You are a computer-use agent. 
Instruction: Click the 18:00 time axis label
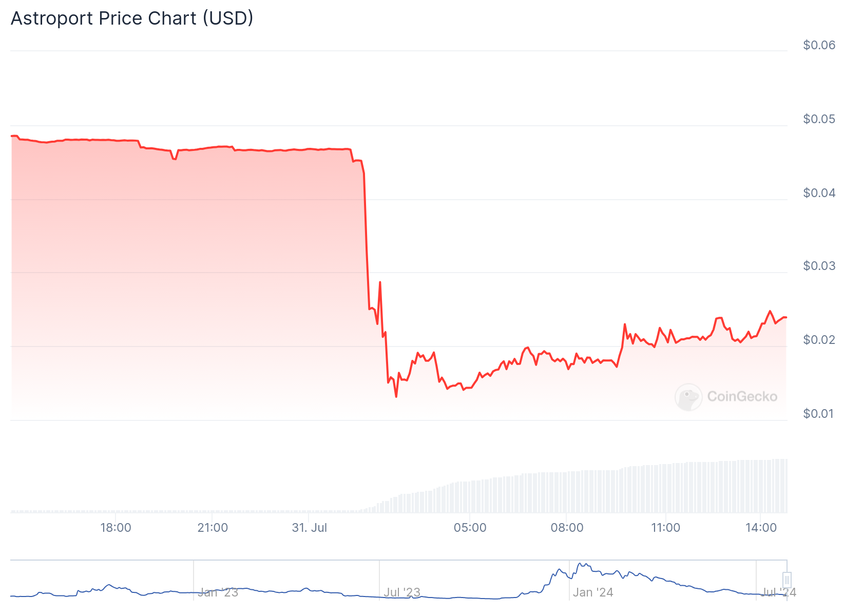tap(116, 528)
